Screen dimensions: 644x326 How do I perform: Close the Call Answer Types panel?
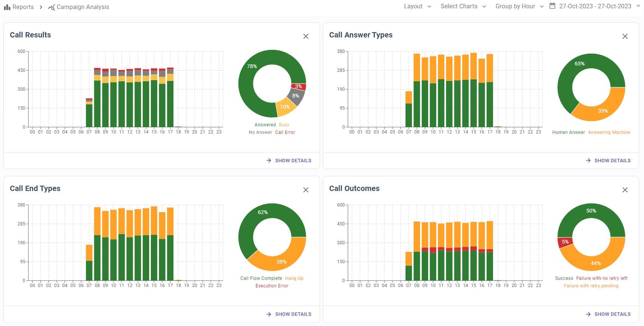(625, 36)
